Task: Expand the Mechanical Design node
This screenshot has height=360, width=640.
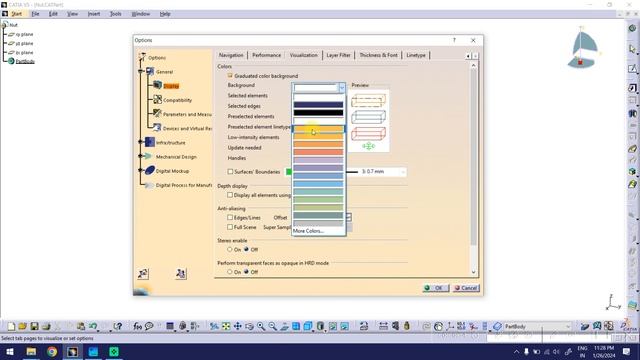Action: [x=141, y=156]
